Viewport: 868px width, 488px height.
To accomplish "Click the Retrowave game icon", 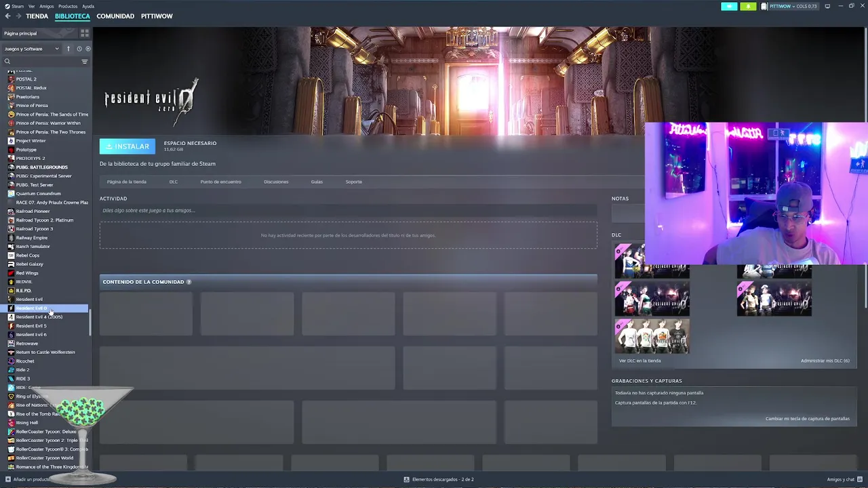I will [11, 344].
